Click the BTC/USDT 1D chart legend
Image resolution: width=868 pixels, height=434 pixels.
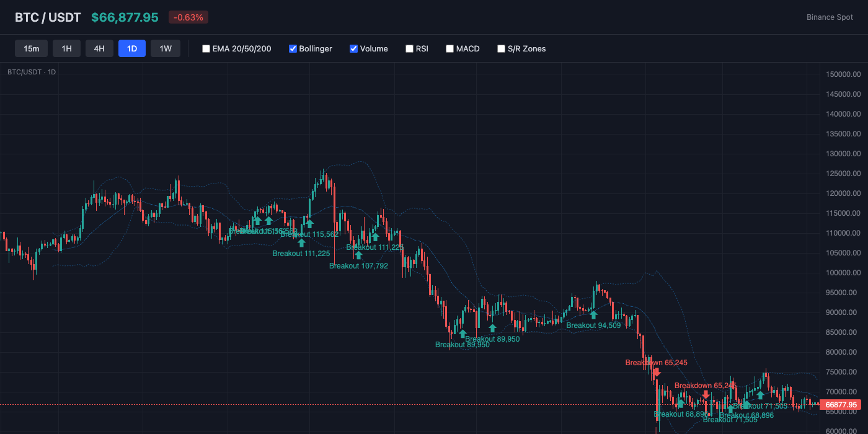pos(30,72)
